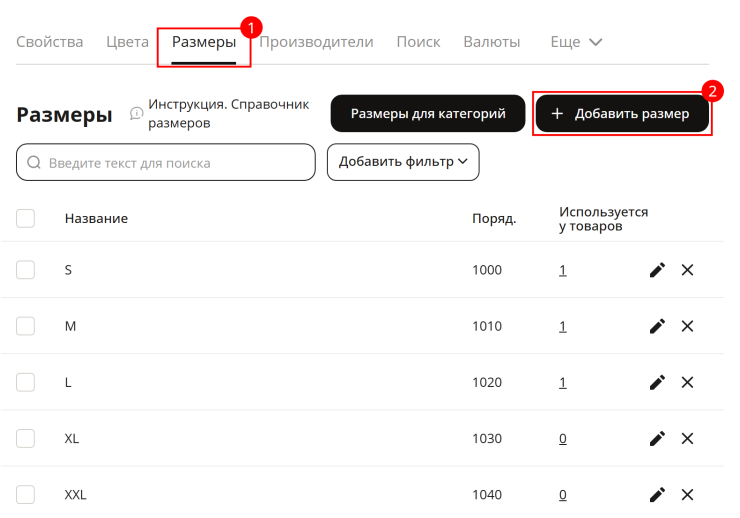This screenshot has height=518, width=740.
Task: Delete the M size row
Action: (687, 326)
